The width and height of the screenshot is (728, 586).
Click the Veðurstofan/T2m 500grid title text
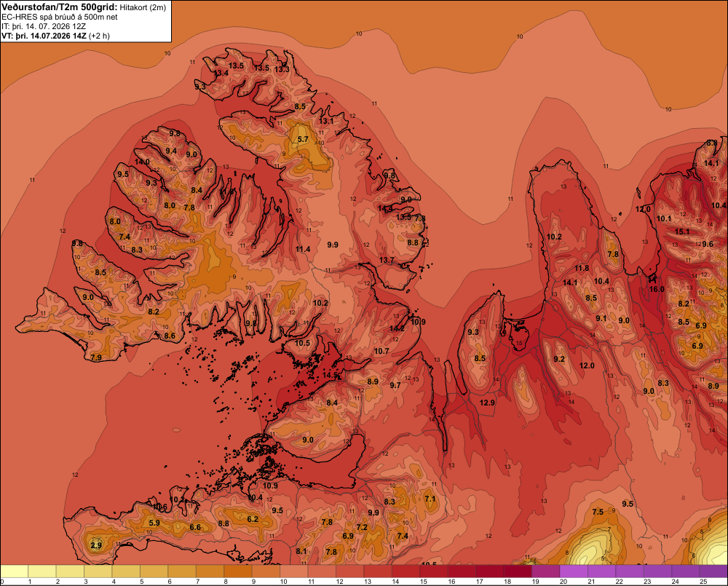tap(60, 7)
